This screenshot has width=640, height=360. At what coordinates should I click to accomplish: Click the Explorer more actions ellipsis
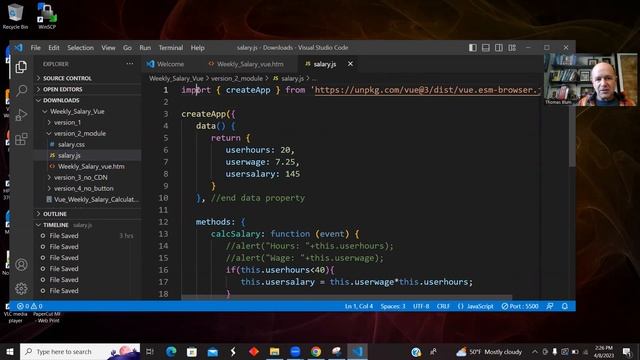(130, 64)
